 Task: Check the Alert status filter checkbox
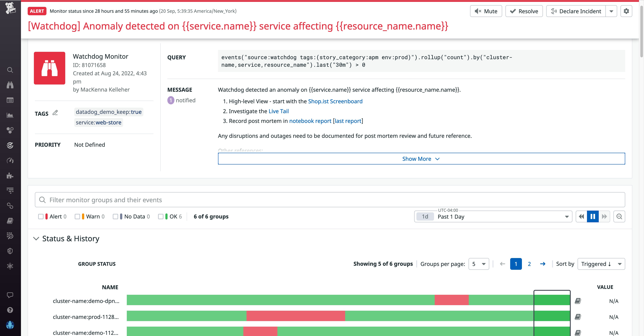point(41,216)
